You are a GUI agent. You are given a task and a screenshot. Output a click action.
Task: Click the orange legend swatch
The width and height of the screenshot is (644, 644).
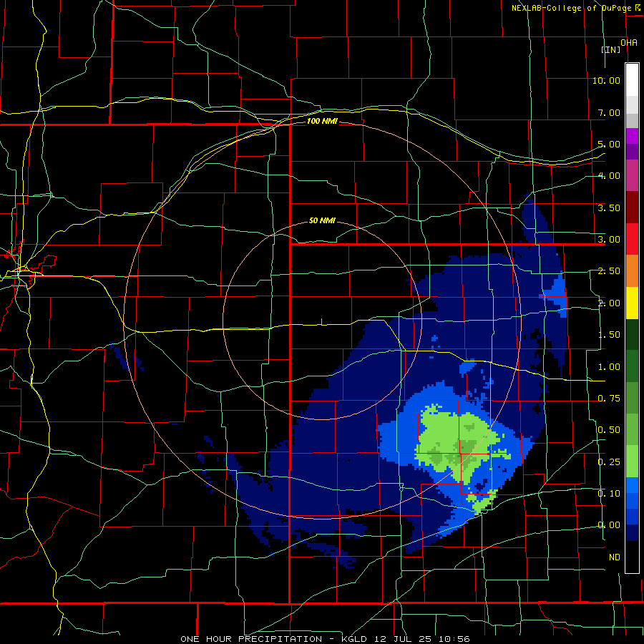pos(632,271)
